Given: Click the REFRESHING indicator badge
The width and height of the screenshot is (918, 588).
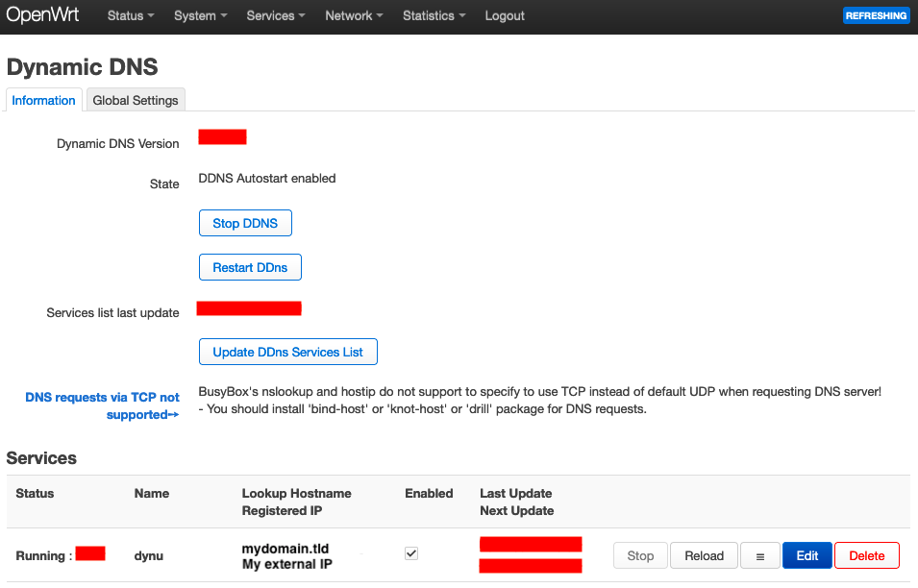Looking at the screenshot, I should click(876, 15).
